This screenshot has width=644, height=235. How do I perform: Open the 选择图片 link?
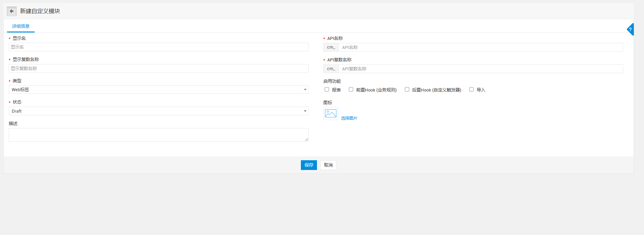(x=349, y=118)
